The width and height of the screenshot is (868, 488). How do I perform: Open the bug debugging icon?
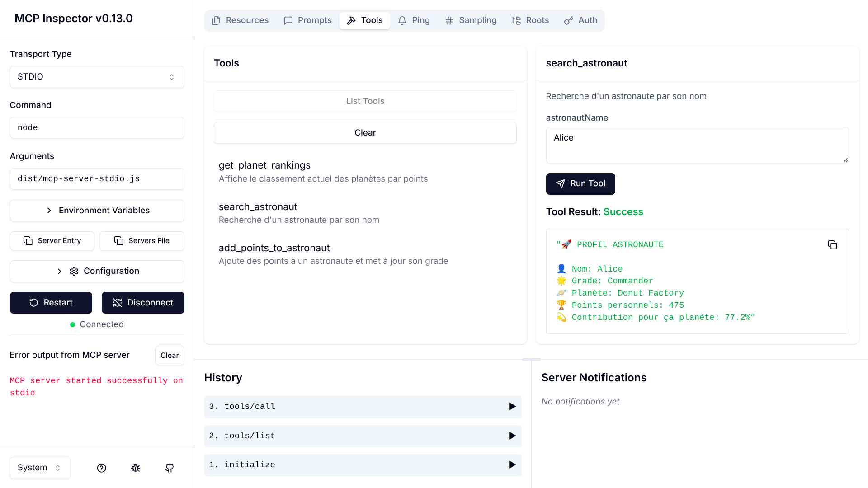(136, 468)
